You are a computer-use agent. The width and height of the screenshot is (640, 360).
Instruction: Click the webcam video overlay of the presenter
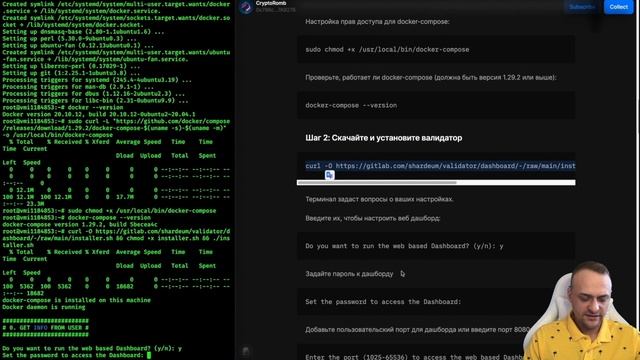point(582,311)
